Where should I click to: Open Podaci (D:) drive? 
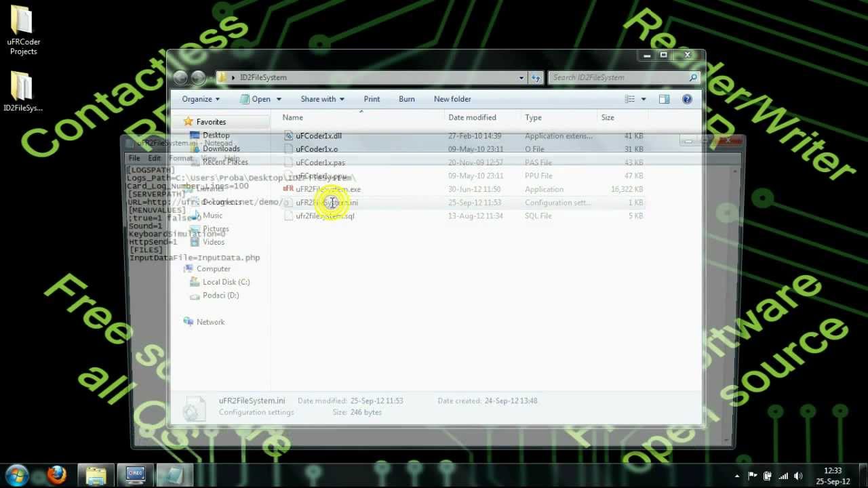220,296
